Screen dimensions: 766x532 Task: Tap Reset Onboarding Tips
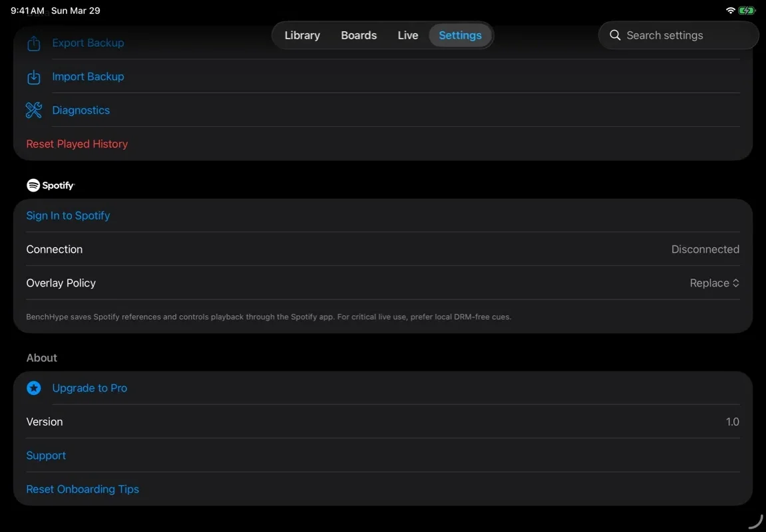[x=83, y=489]
